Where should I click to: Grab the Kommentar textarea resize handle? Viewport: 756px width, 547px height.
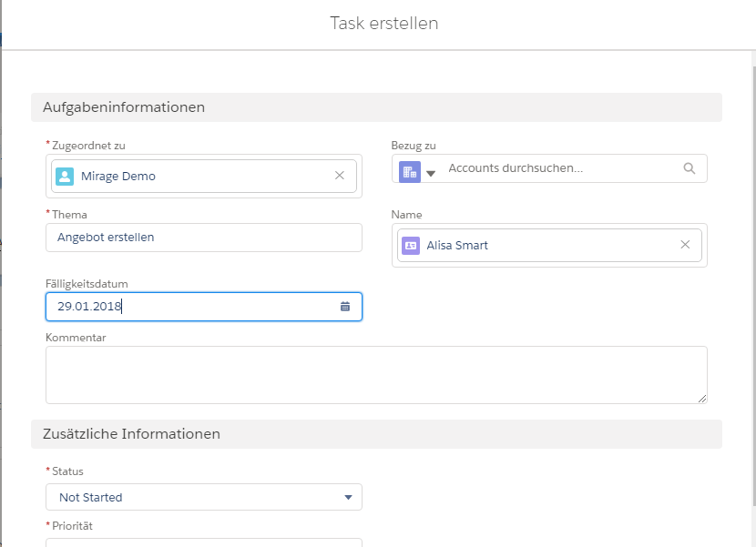tap(702, 399)
